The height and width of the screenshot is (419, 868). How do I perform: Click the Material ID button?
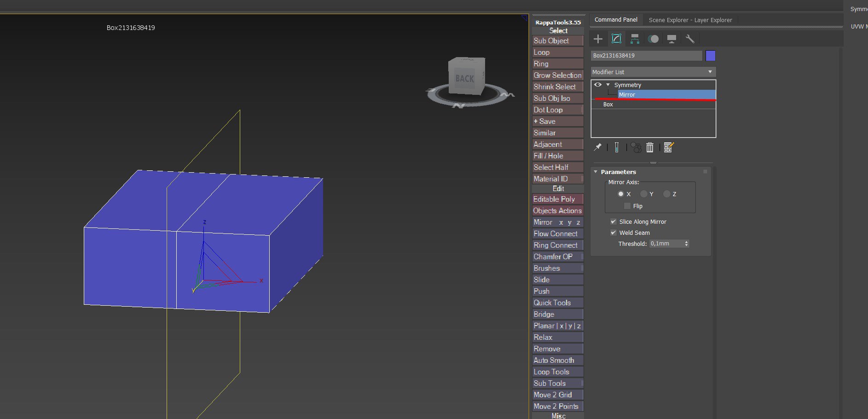pos(558,179)
